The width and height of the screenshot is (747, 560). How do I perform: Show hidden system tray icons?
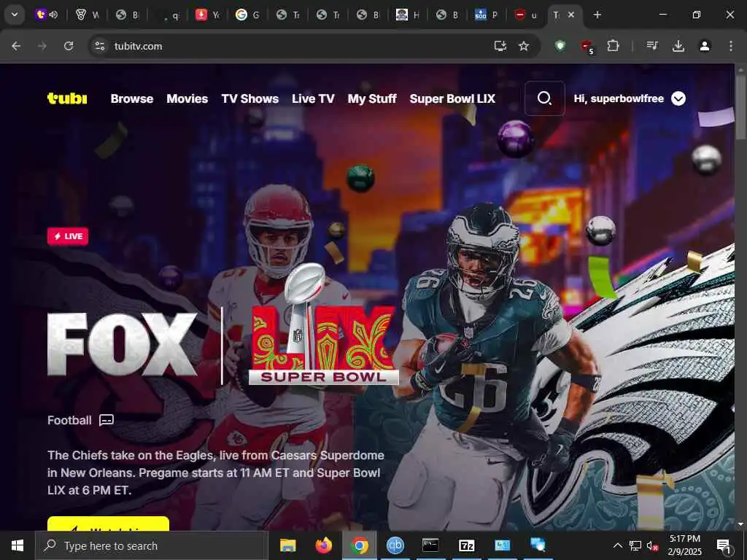pos(617,545)
